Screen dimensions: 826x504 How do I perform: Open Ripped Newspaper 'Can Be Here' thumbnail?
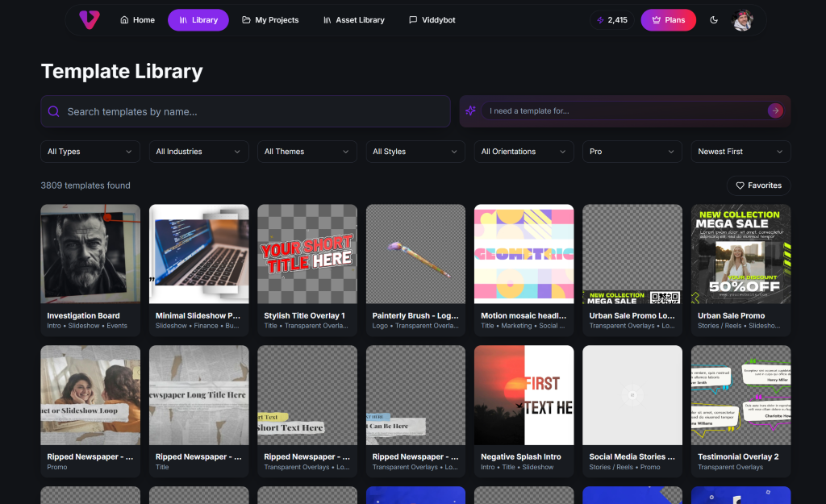point(415,395)
